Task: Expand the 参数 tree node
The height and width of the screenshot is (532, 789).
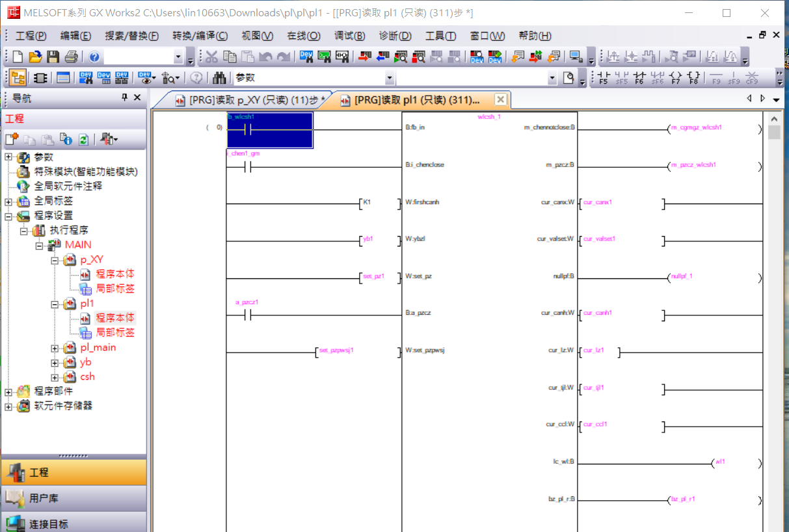Action: pos(8,157)
